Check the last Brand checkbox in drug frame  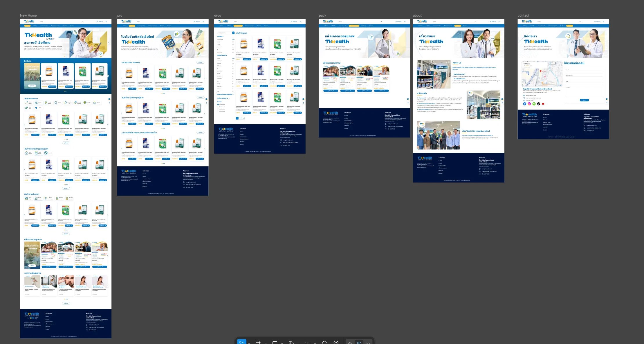(x=218, y=111)
